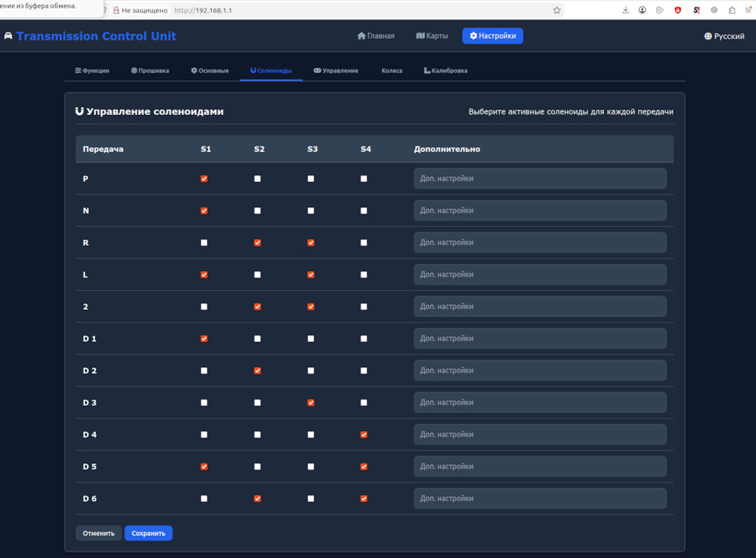Click the Доп. настройки field for gear P
The height and width of the screenshot is (558, 756).
click(x=539, y=178)
